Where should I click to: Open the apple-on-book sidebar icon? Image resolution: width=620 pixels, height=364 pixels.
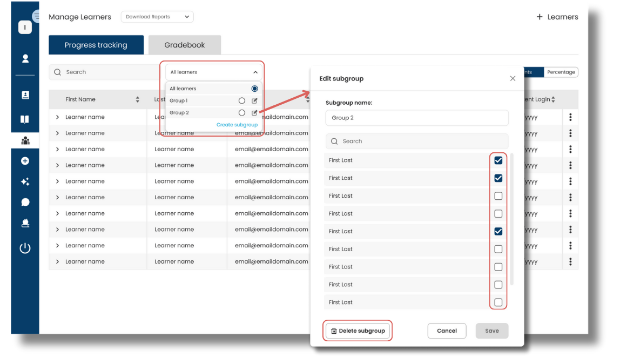pos(25,223)
